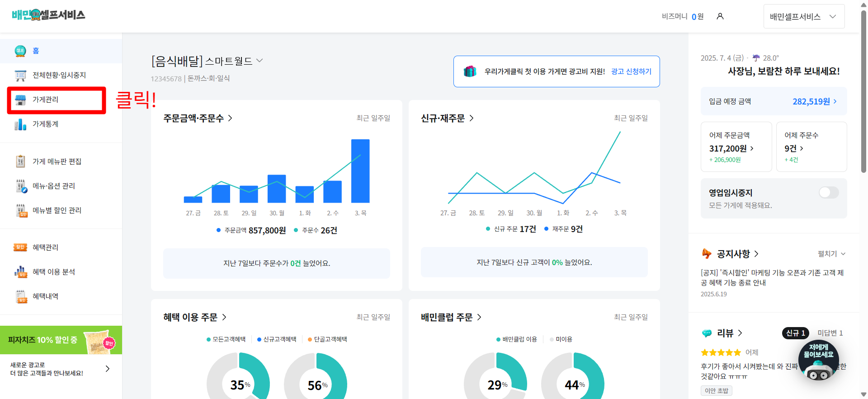Click the 신규 주문 teal legend dot
This screenshot has width=868, height=399.
click(488, 229)
